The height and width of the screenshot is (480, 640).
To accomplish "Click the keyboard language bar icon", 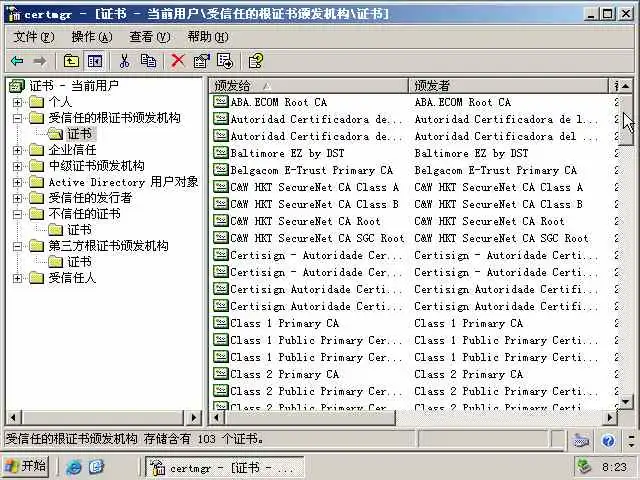I will [x=581, y=440].
